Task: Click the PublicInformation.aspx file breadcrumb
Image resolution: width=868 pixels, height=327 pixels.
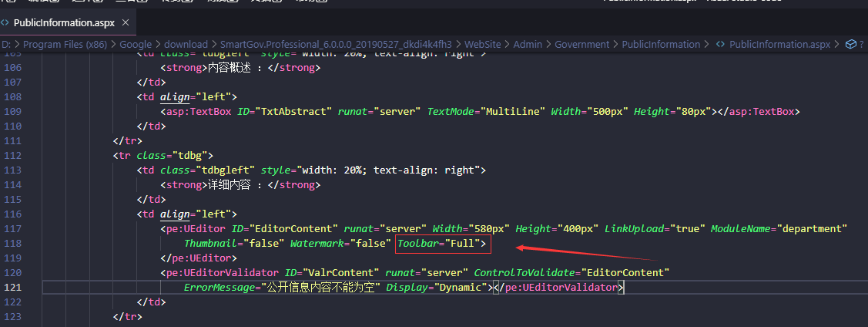Action: (779, 45)
